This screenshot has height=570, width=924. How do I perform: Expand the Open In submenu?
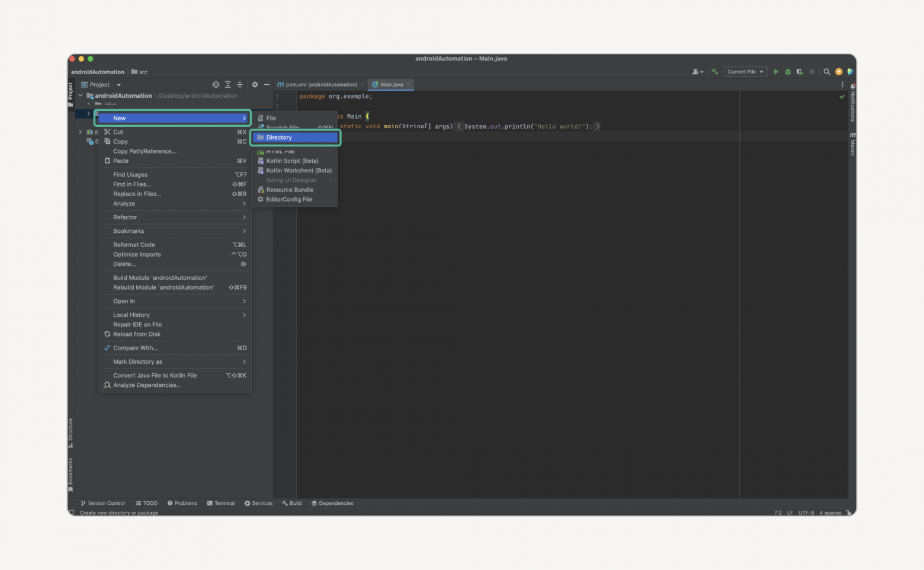pyautogui.click(x=175, y=301)
